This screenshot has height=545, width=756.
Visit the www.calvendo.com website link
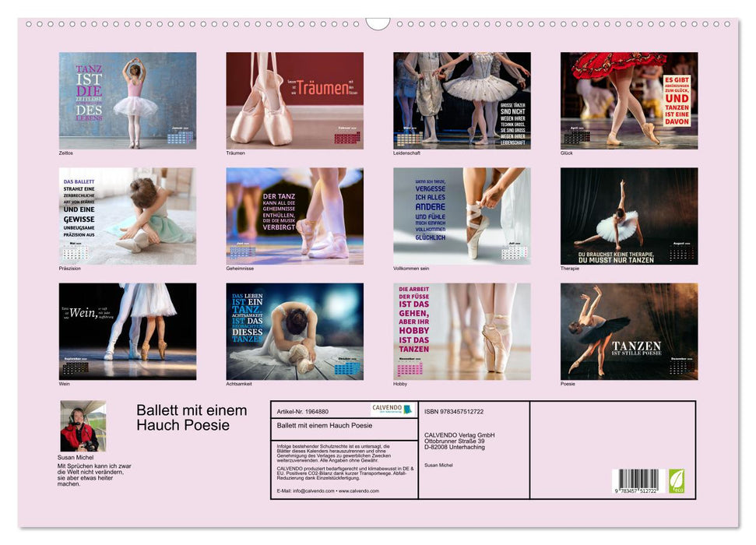pos(360,492)
